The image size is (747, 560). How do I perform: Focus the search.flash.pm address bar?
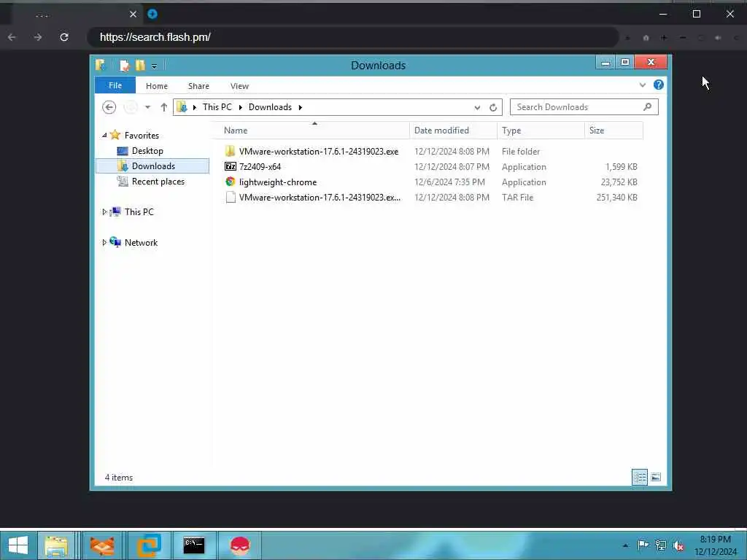click(x=352, y=37)
